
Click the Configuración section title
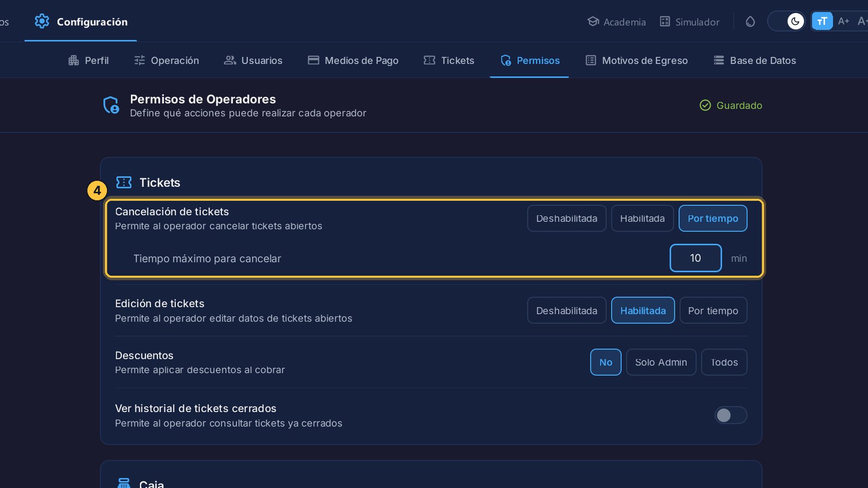click(92, 22)
